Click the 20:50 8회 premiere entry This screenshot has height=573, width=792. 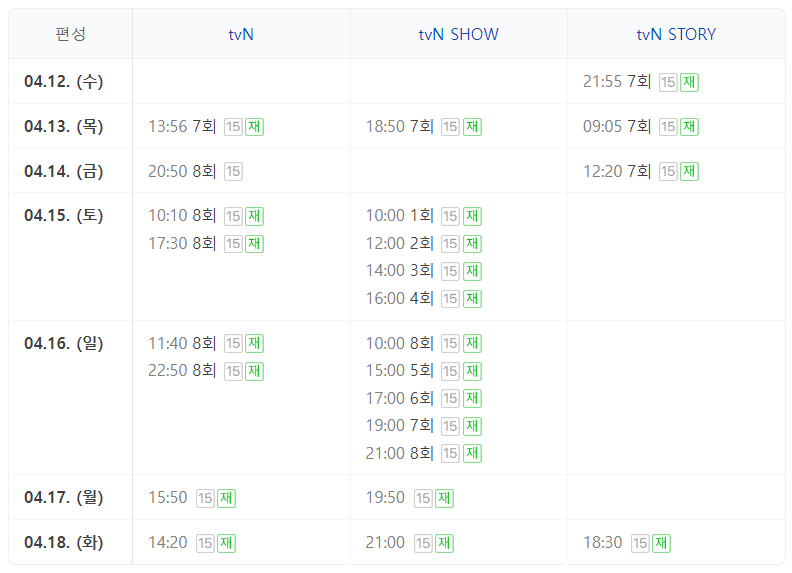(182, 171)
